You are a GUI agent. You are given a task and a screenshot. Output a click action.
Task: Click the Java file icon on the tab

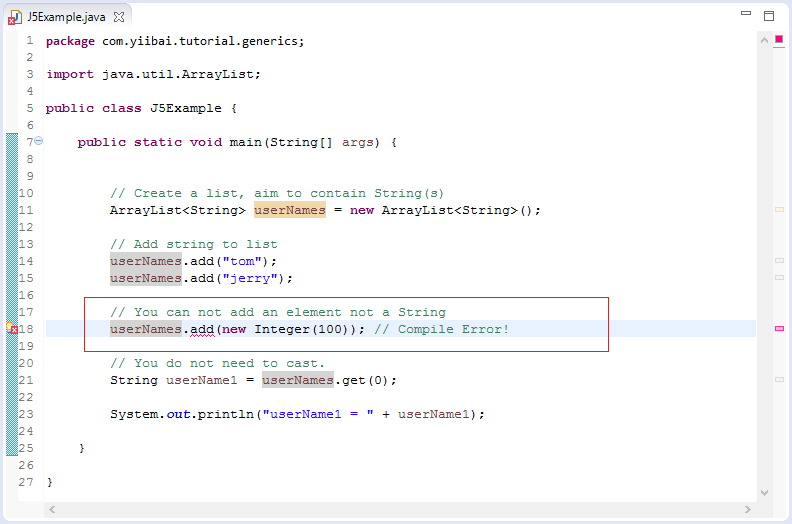pyautogui.click(x=15, y=18)
